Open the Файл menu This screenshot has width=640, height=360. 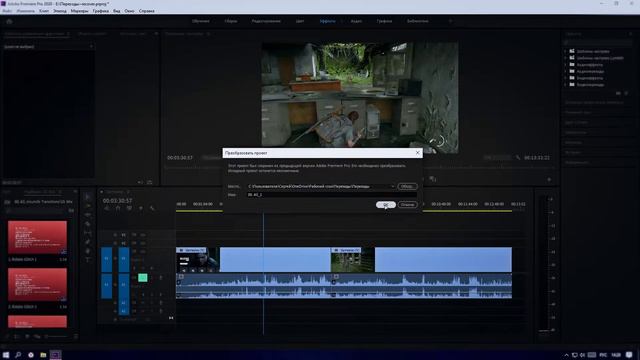[7, 11]
